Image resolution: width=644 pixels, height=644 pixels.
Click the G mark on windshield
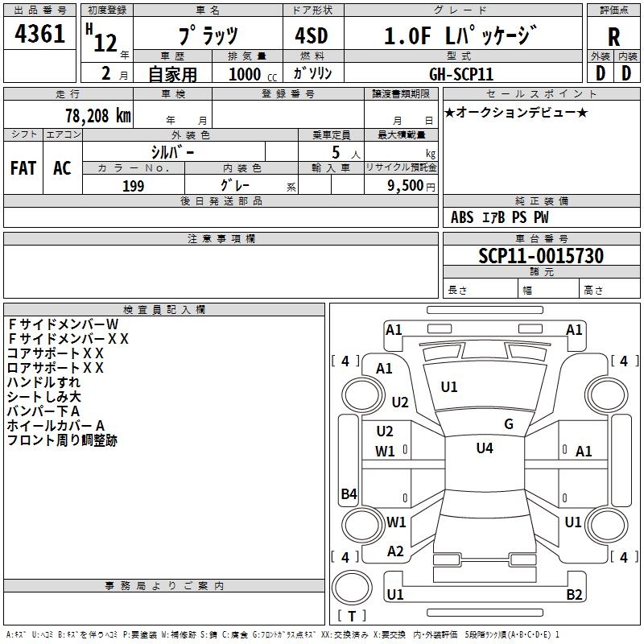(x=509, y=424)
